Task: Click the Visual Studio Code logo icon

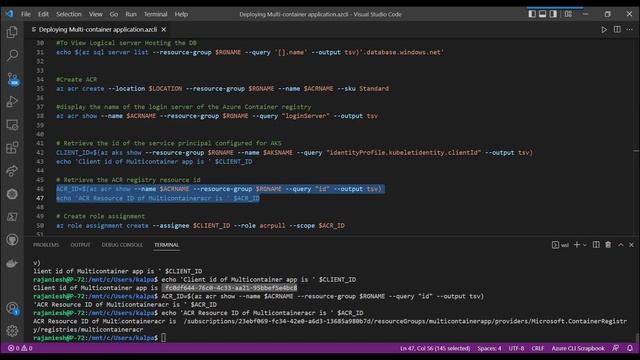Action: pos(10,14)
